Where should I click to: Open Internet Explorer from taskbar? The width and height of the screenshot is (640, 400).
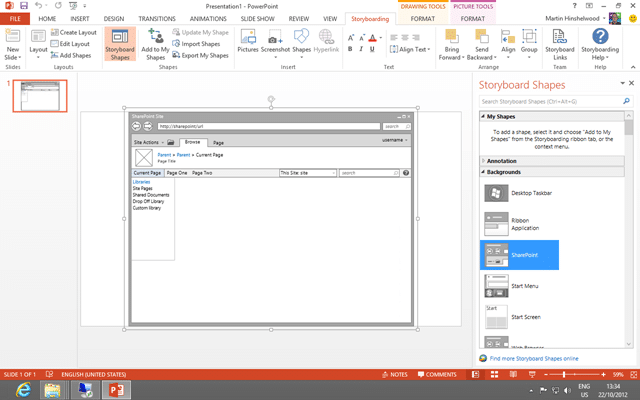tap(23, 390)
